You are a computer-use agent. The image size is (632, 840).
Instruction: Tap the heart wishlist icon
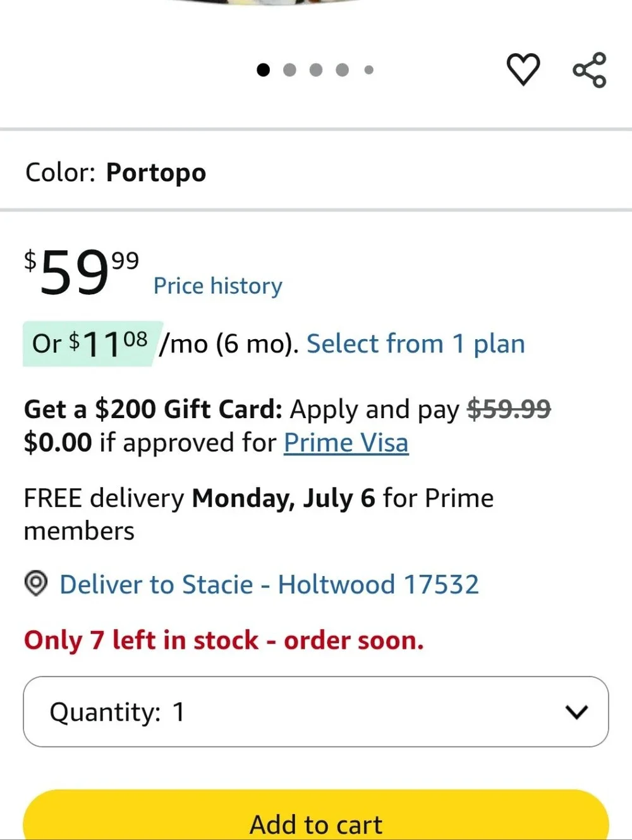click(x=523, y=69)
